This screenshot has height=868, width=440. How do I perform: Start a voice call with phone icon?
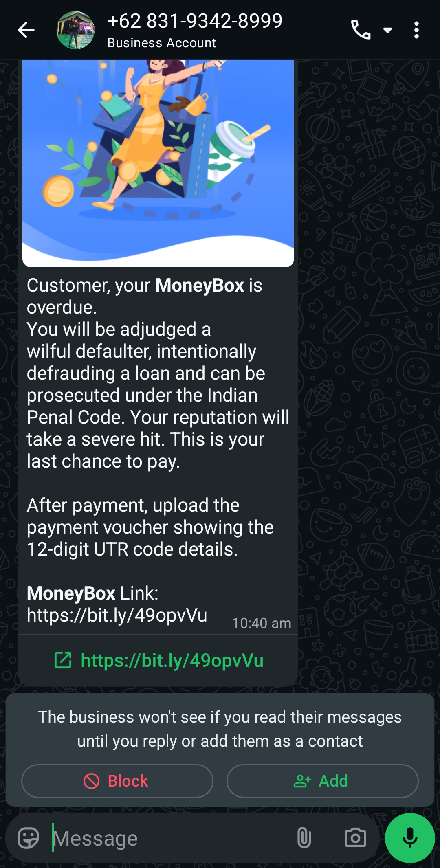tap(361, 30)
